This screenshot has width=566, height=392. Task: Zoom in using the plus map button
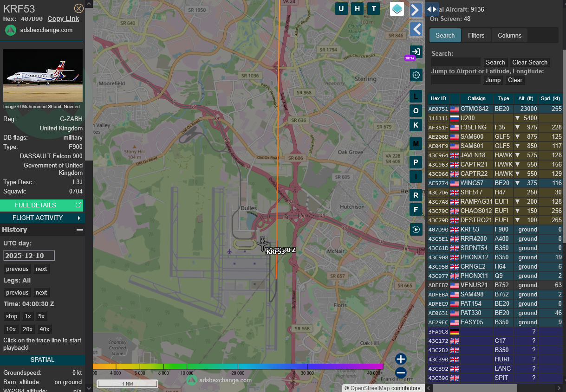pyautogui.click(x=401, y=359)
